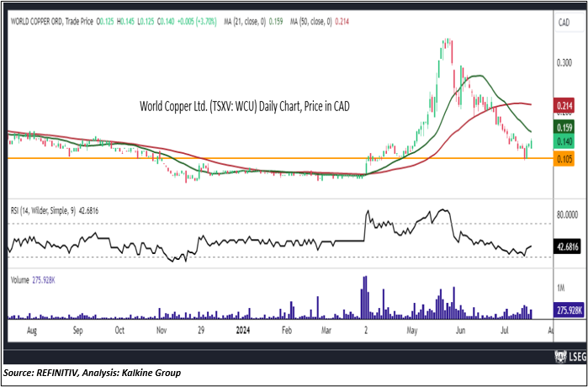The width and height of the screenshot is (588, 387).
Task: Click the CAD currency label
Action: click(564, 23)
